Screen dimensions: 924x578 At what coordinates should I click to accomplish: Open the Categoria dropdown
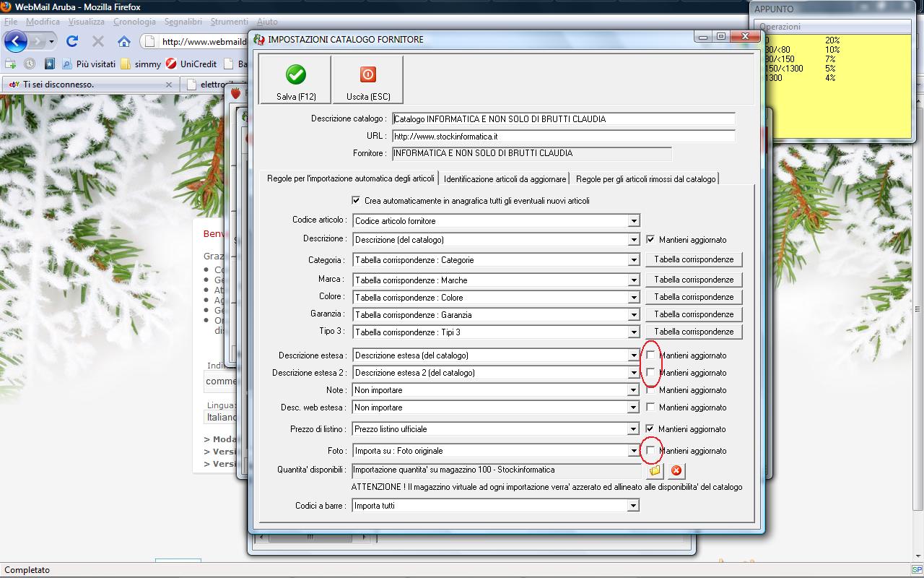633,260
